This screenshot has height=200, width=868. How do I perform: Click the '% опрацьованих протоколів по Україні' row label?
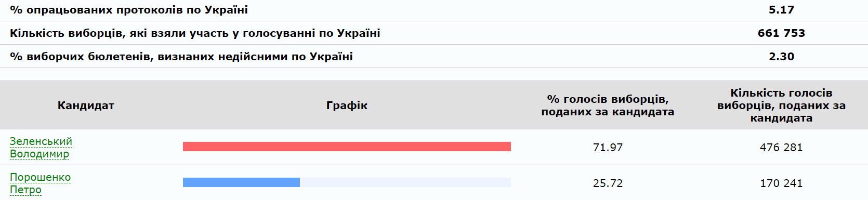129,10
